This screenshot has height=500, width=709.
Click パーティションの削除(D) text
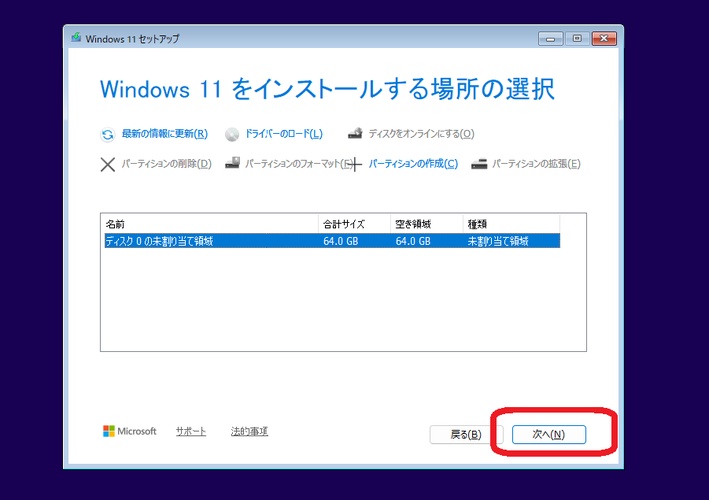(166, 164)
